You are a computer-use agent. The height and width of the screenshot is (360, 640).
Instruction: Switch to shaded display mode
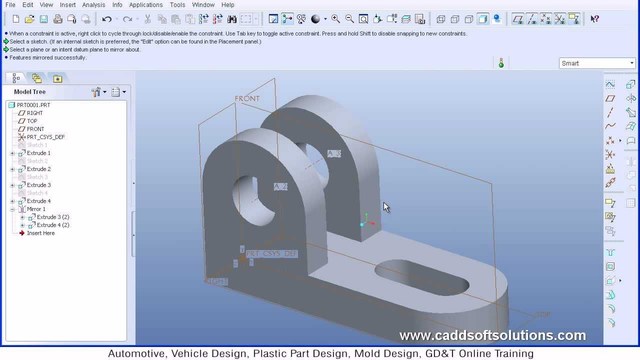(482, 19)
